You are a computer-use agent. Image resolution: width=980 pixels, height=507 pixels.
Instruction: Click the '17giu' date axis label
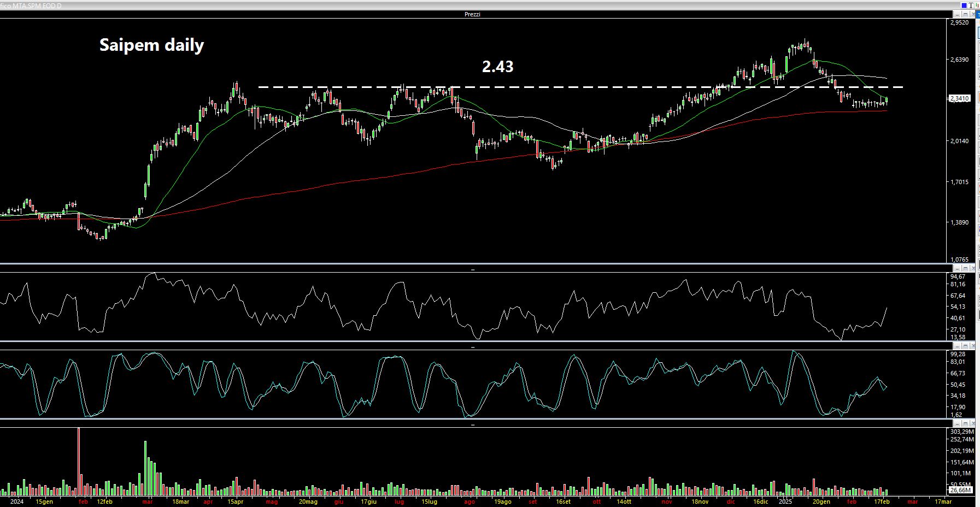(369, 502)
